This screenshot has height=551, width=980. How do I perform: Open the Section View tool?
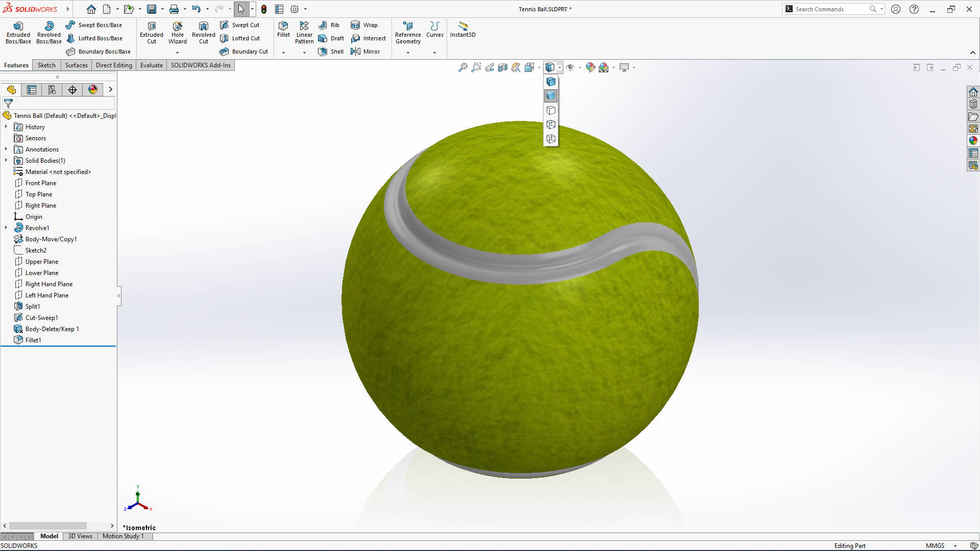point(503,67)
